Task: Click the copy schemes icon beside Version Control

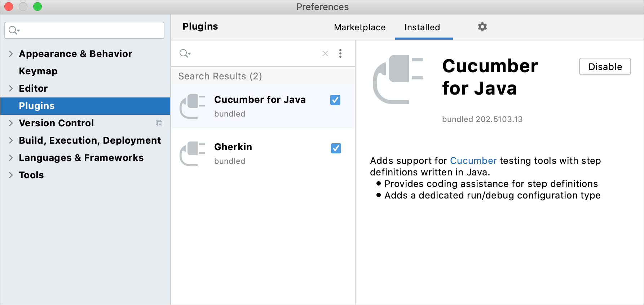Action: point(159,123)
